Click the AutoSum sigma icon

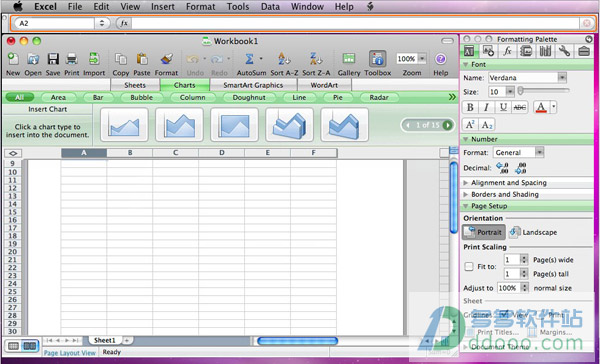[249, 59]
